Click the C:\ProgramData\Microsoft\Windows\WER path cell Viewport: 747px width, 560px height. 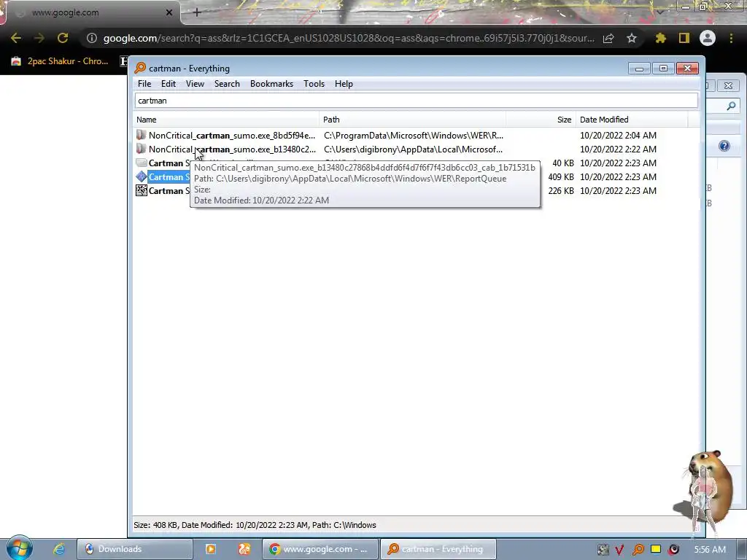pos(413,135)
